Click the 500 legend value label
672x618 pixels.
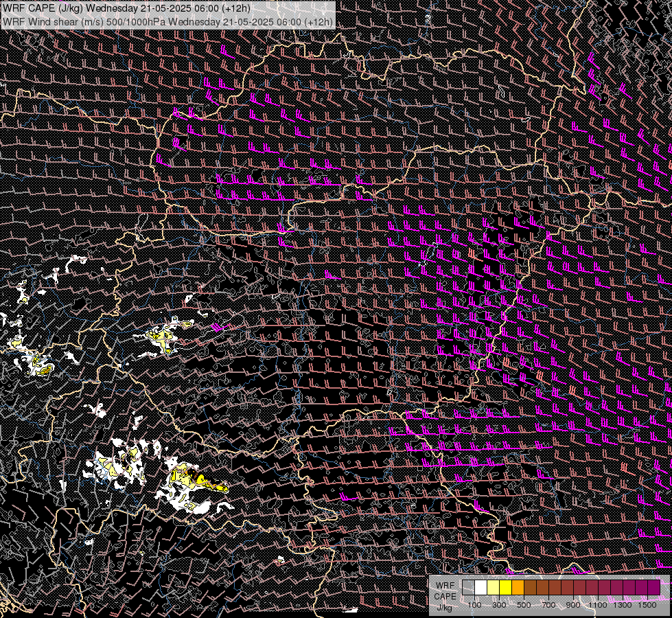click(x=524, y=605)
